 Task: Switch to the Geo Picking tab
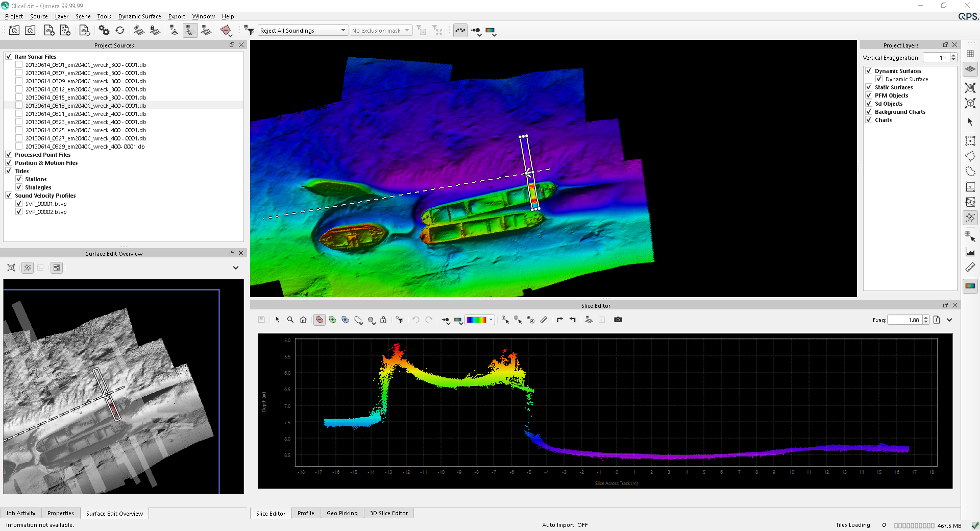pyautogui.click(x=341, y=513)
